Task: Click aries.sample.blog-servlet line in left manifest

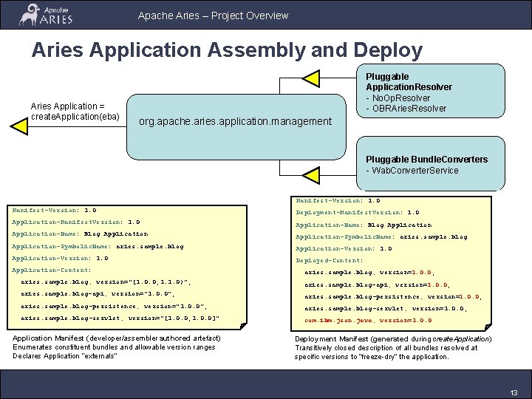Action: click(120, 318)
